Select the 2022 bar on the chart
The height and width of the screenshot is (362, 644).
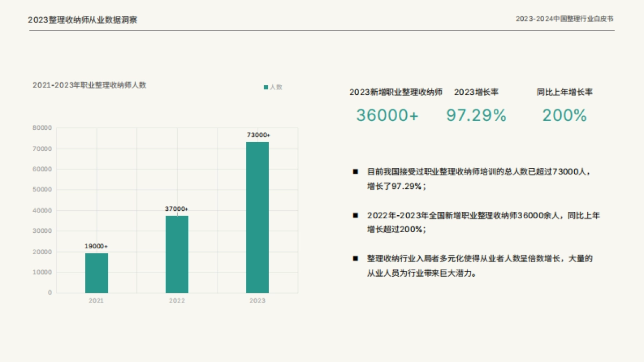coord(177,254)
